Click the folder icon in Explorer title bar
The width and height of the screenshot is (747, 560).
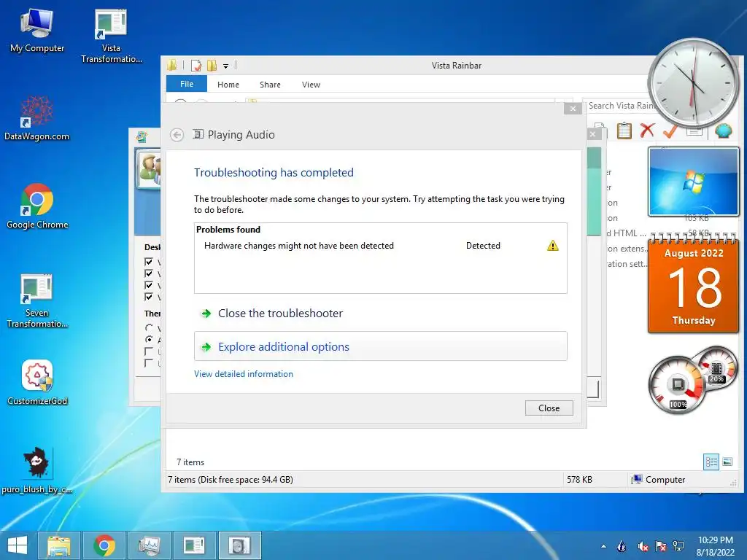172,65
